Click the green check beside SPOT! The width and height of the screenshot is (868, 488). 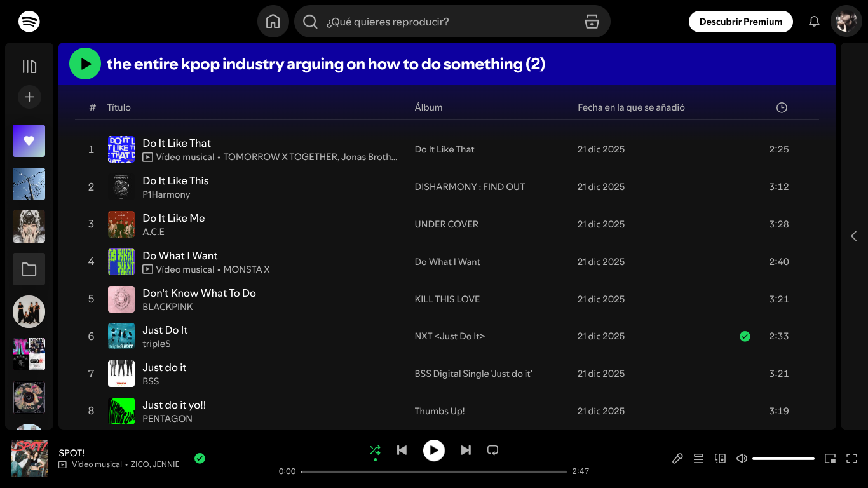[x=200, y=458]
